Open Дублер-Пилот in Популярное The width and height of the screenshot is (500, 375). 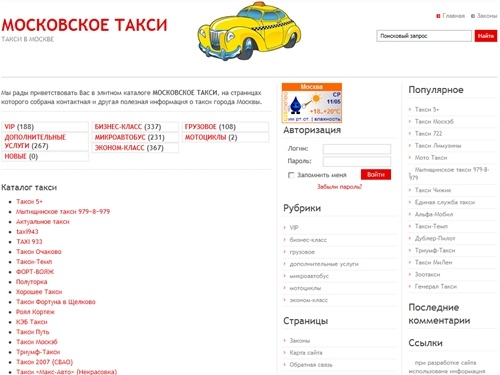click(435, 238)
